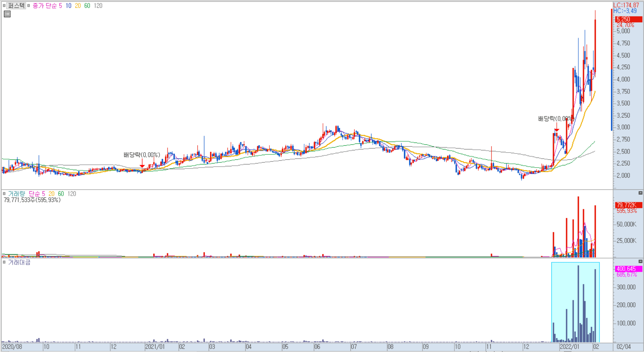Click the green 60-day price average label
The width and height of the screenshot is (644, 352).
point(87,6)
